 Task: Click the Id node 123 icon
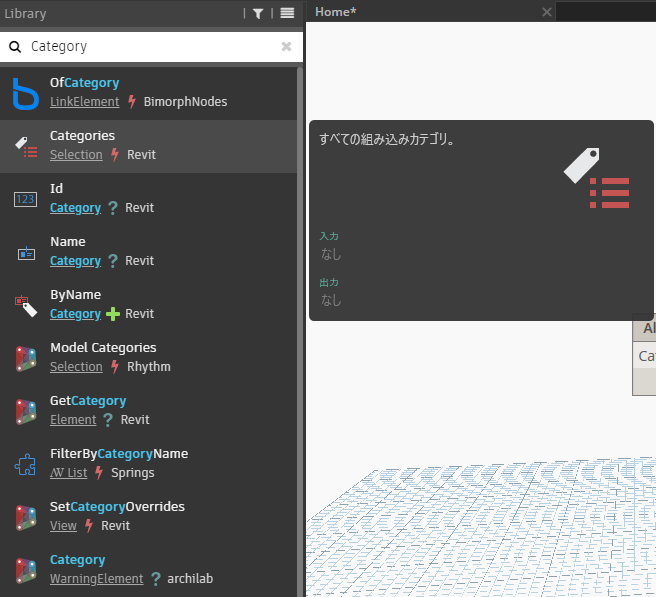26,200
